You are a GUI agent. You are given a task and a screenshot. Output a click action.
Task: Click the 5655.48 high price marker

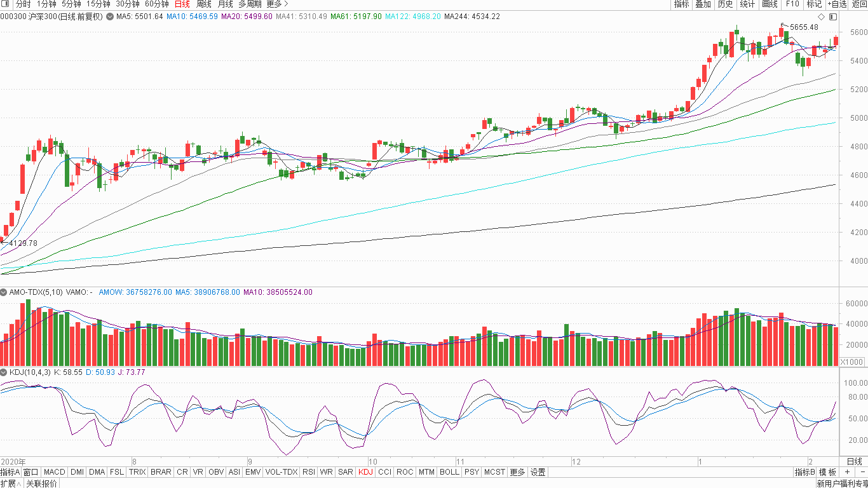point(804,27)
